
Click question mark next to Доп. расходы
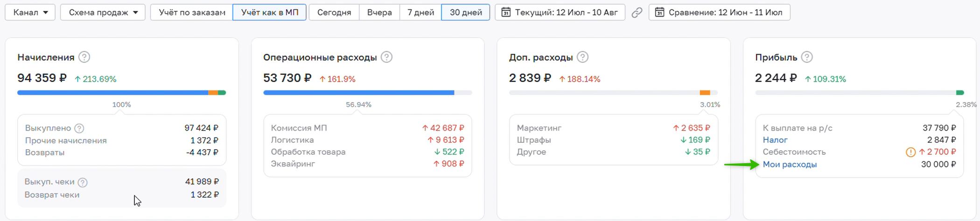tap(582, 57)
